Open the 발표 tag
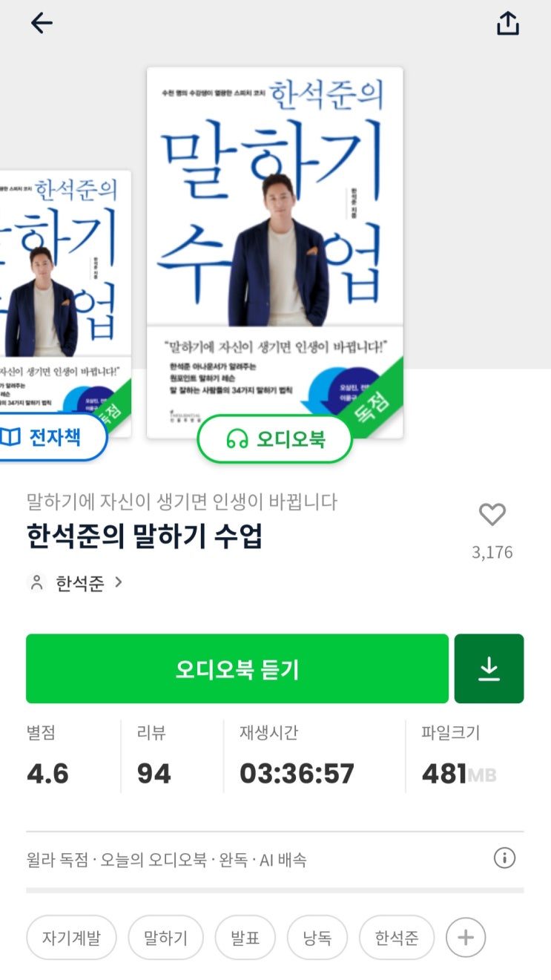The width and height of the screenshot is (551, 980). coord(245,938)
